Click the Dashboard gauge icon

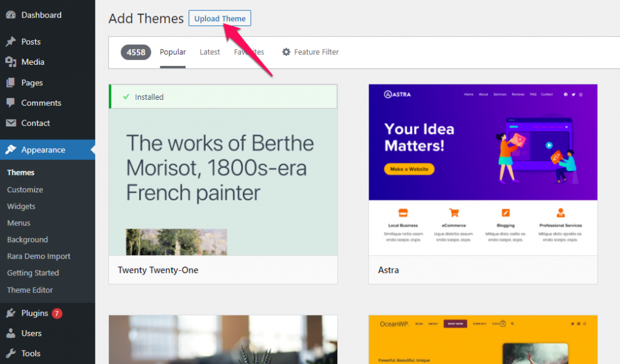coord(11,15)
